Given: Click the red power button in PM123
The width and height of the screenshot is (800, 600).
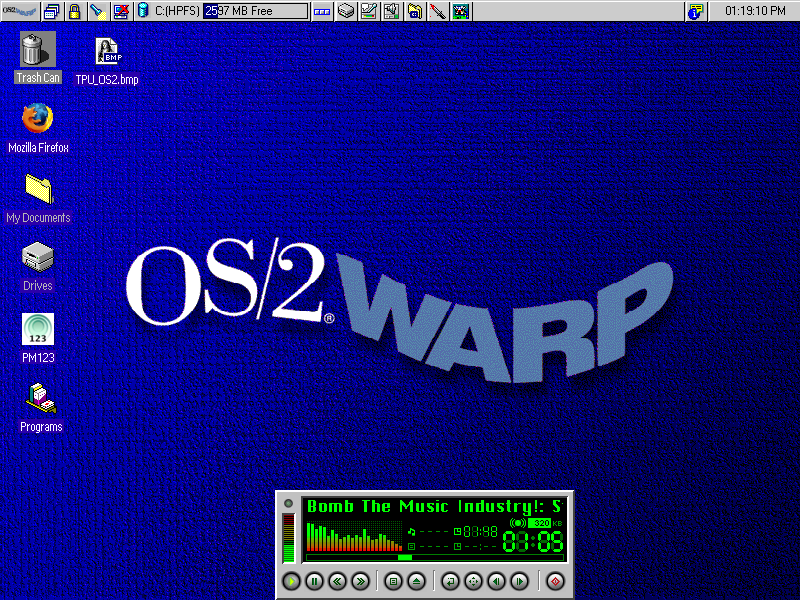Looking at the screenshot, I should (x=555, y=580).
